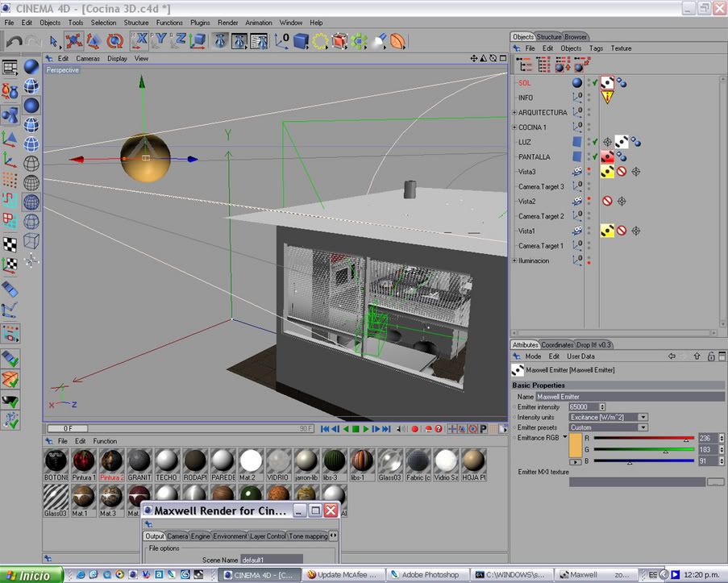
Task: Click the Light object icon in toolbar
Action: 379,41
